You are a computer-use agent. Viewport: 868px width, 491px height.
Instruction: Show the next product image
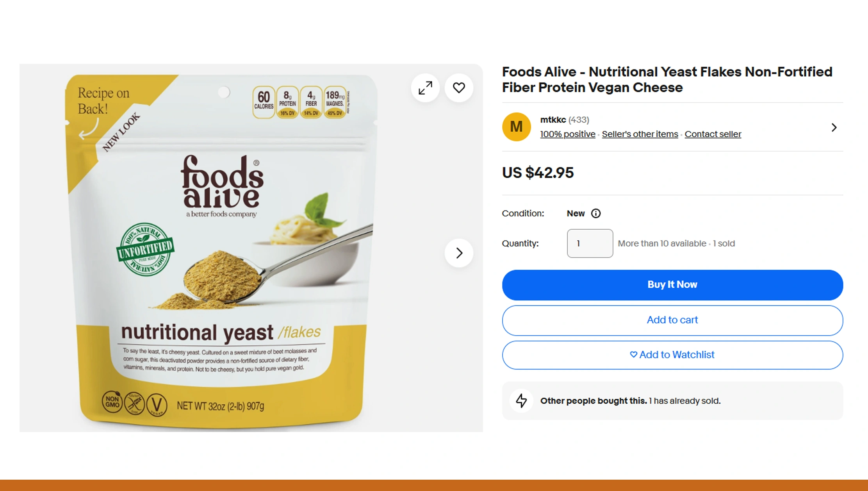[459, 253]
